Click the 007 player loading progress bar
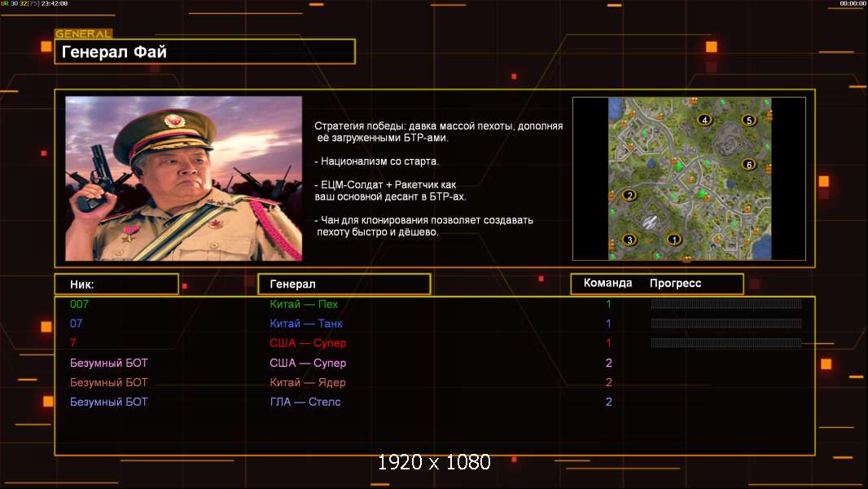The image size is (868, 489). pyautogui.click(x=726, y=303)
